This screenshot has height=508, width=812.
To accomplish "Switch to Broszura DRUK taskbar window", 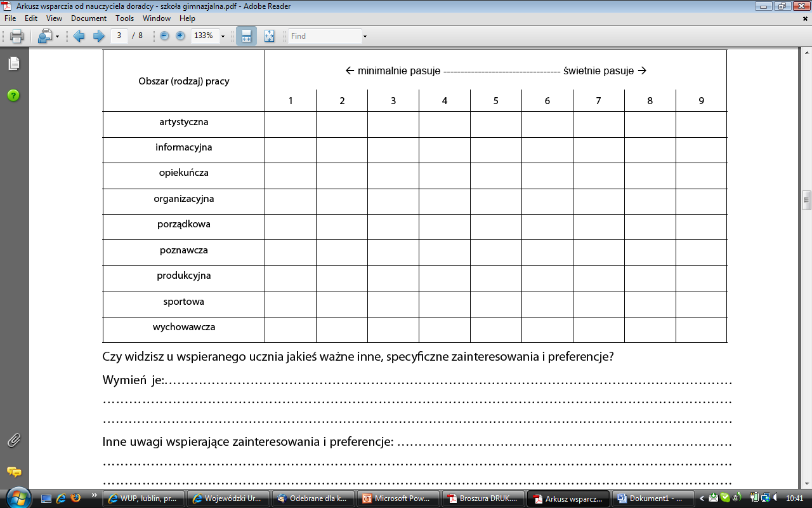I will (x=483, y=498).
